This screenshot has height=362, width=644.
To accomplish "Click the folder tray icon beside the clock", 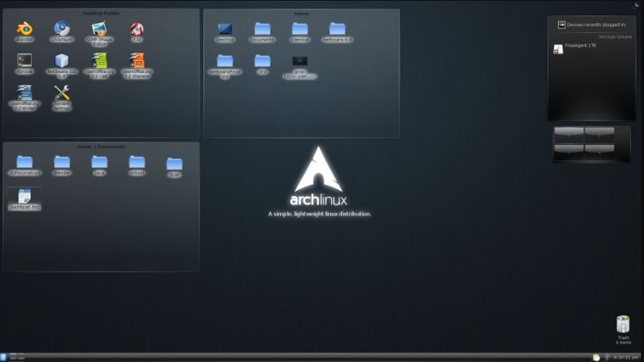I will pyautogui.click(x=596, y=357).
